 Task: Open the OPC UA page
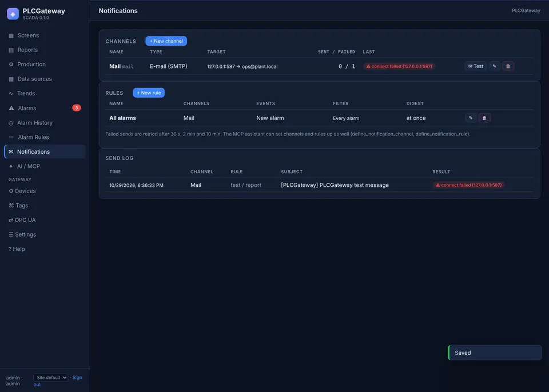[x=45, y=220]
